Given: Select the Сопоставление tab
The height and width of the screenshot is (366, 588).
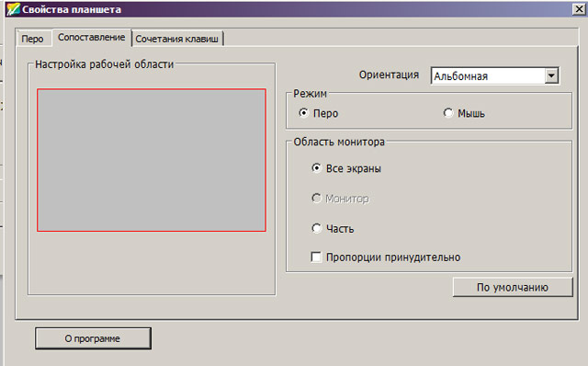Looking at the screenshot, I should click(92, 38).
